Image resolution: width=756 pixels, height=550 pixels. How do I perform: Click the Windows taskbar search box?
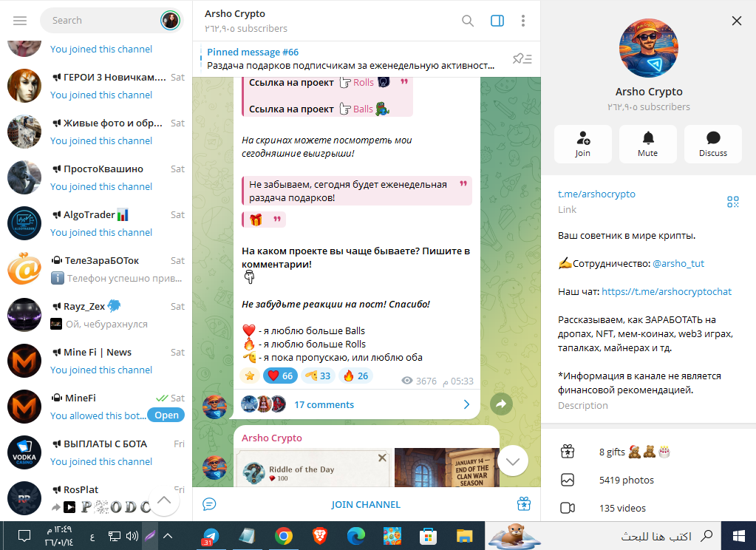[604, 536]
